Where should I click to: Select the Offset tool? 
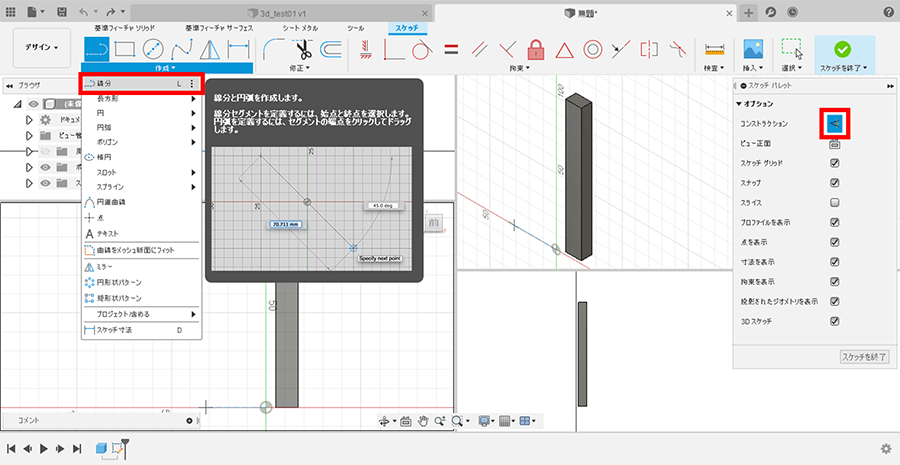[x=331, y=49]
